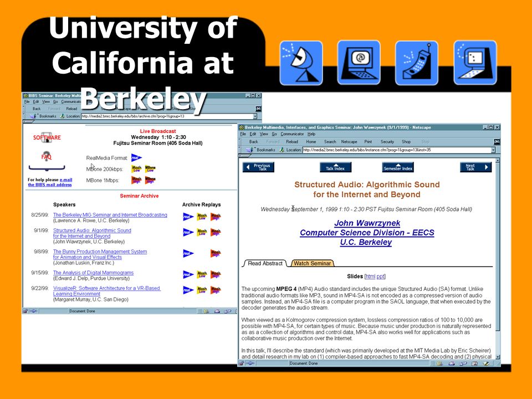Play Mash Low replay for 8/25/99 seminar

[x=202, y=217]
